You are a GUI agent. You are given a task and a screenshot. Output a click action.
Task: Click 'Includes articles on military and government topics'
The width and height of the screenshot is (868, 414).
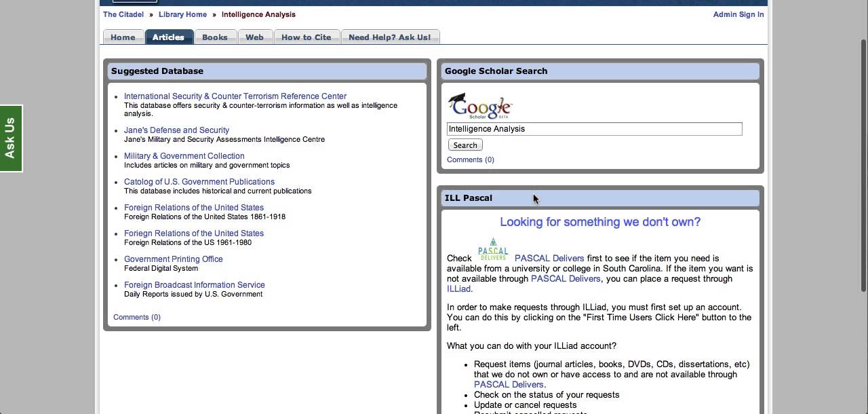point(207,165)
